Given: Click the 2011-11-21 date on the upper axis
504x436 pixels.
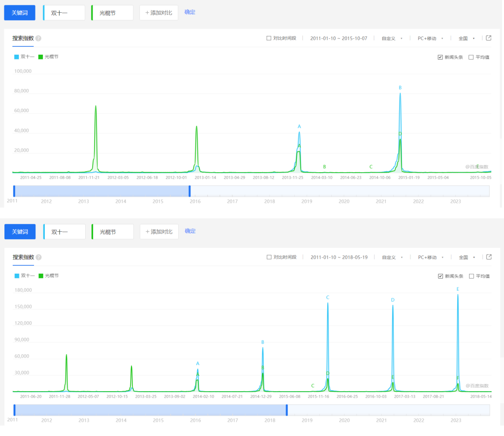Looking at the screenshot, I should click(89, 178).
